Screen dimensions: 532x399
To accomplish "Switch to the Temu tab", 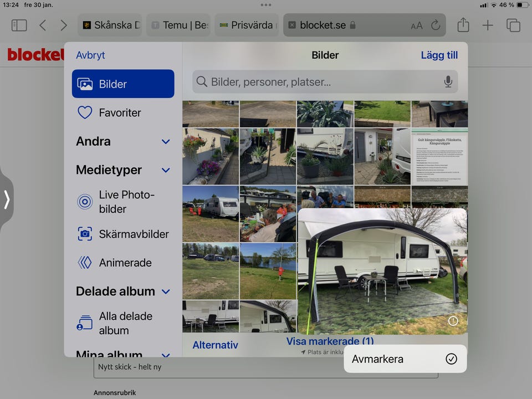I will point(178,25).
